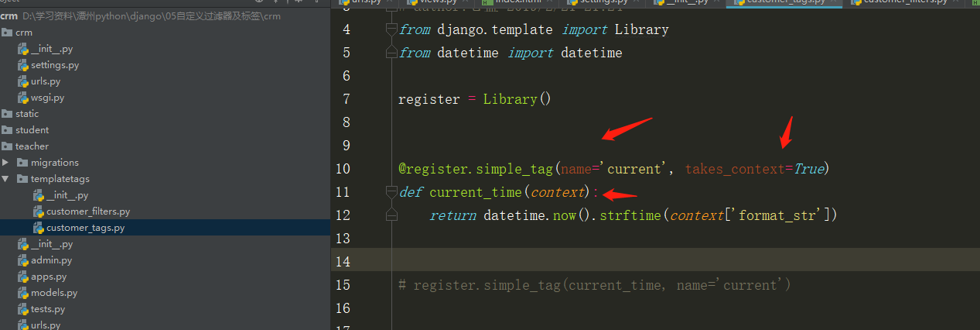
Task: Click the teacher folder icon
Action: click(8, 146)
